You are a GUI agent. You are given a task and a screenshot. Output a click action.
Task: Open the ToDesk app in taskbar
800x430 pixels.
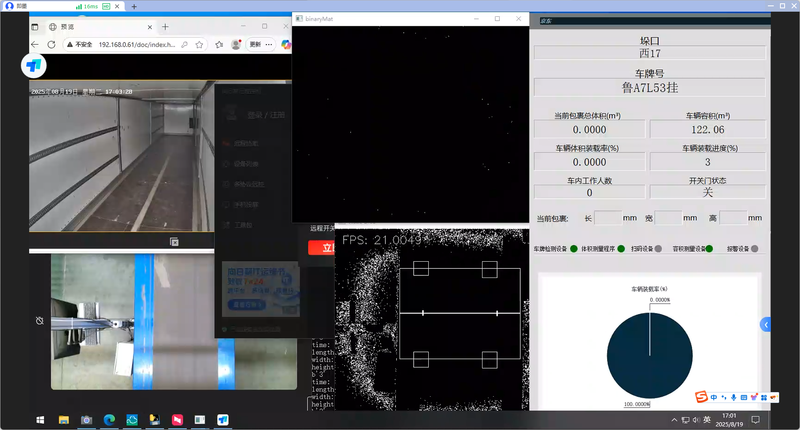click(x=223, y=420)
